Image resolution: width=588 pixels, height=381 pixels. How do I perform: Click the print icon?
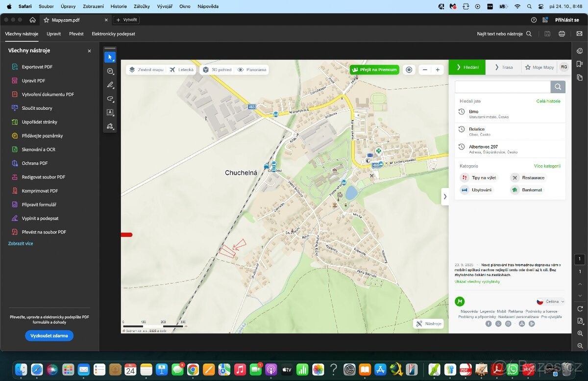point(562,34)
